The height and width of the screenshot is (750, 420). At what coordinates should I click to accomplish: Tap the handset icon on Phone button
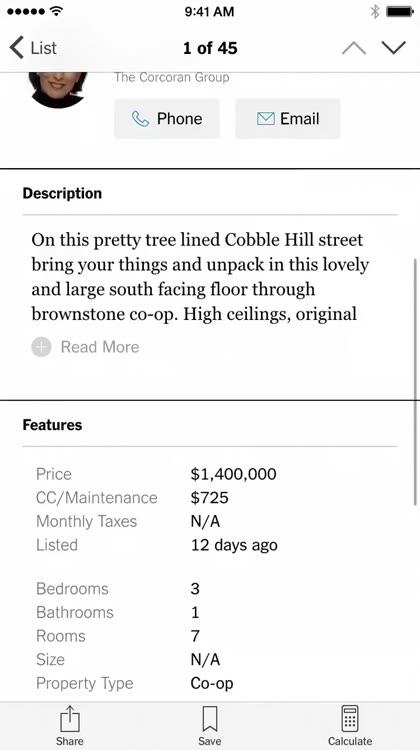click(141, 119)
